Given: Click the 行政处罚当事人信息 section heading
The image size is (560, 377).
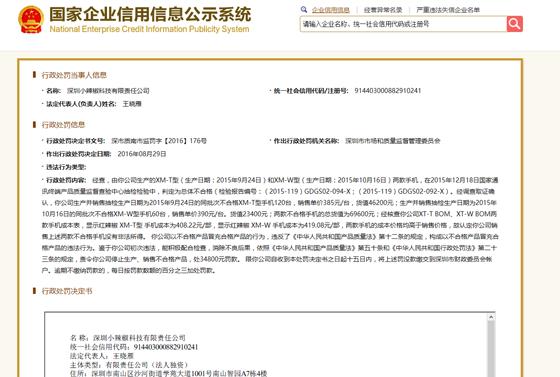Looking at the screenshot, I should [x=74, y=75].
